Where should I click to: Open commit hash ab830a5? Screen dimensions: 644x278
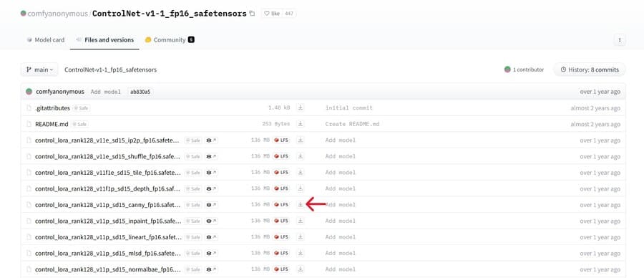(140, 92)
